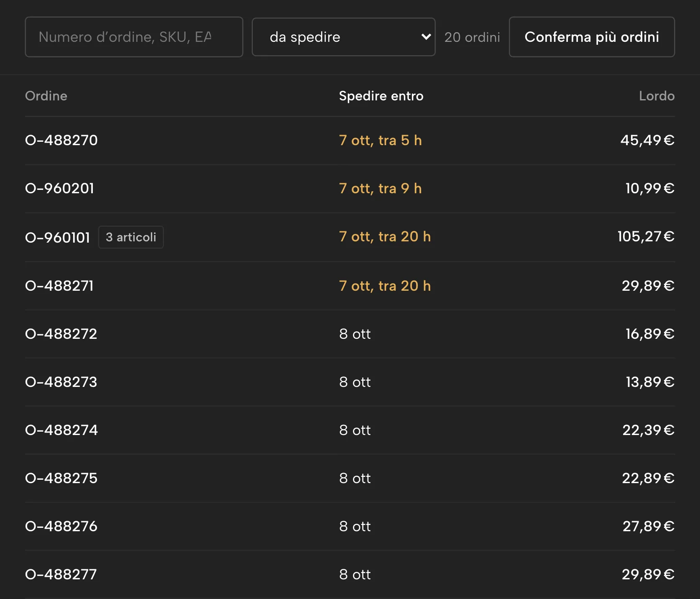700x599 pixels.
Task: Sort by the "Lordo" column header
Action: (x=657, y=96)
